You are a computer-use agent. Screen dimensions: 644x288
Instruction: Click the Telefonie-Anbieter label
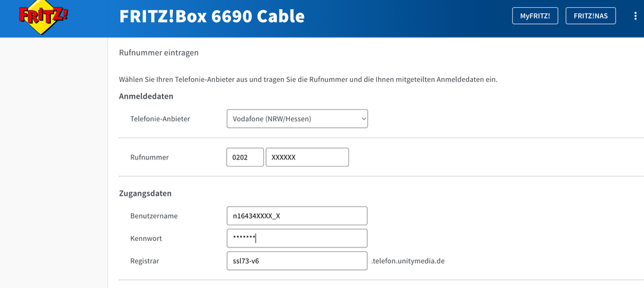(x=160, y=119)
